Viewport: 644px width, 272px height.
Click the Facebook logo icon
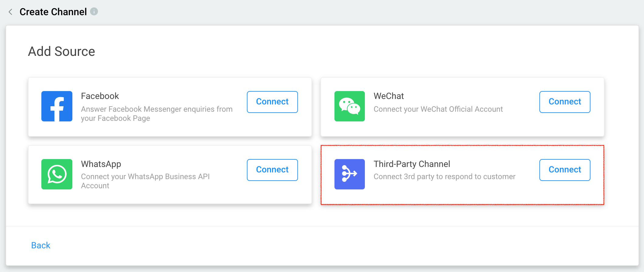57,106
